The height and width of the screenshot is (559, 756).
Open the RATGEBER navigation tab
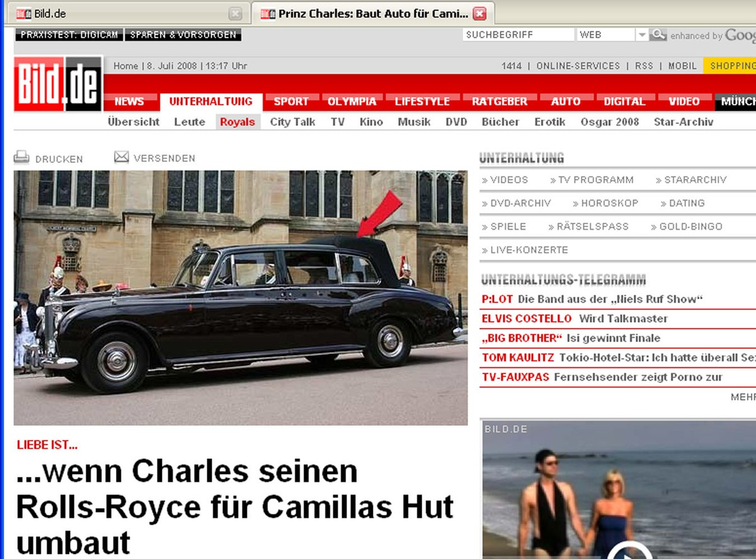500,101
